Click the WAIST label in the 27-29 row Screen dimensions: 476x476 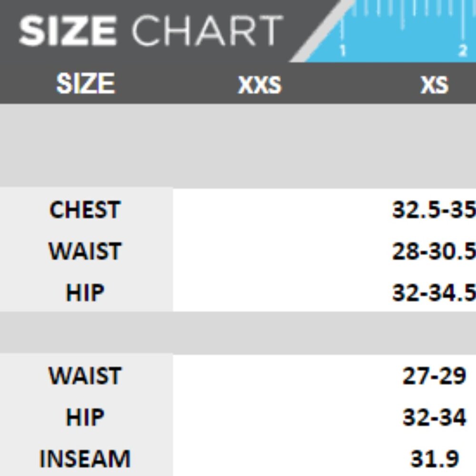pyautogui.click(x=85, y=376)
